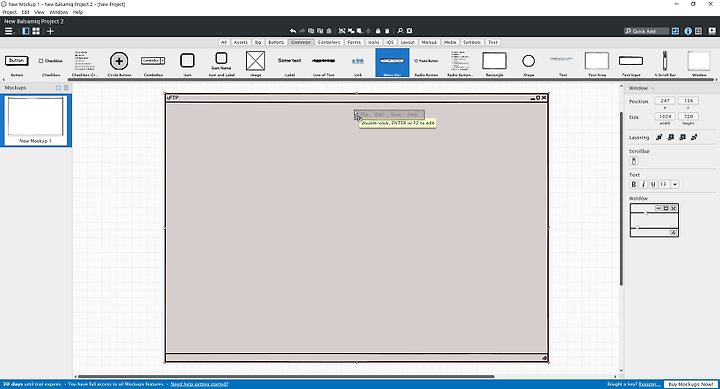Toggle the project info notes icon
This screenshot has width=720, height=389.
698,31
